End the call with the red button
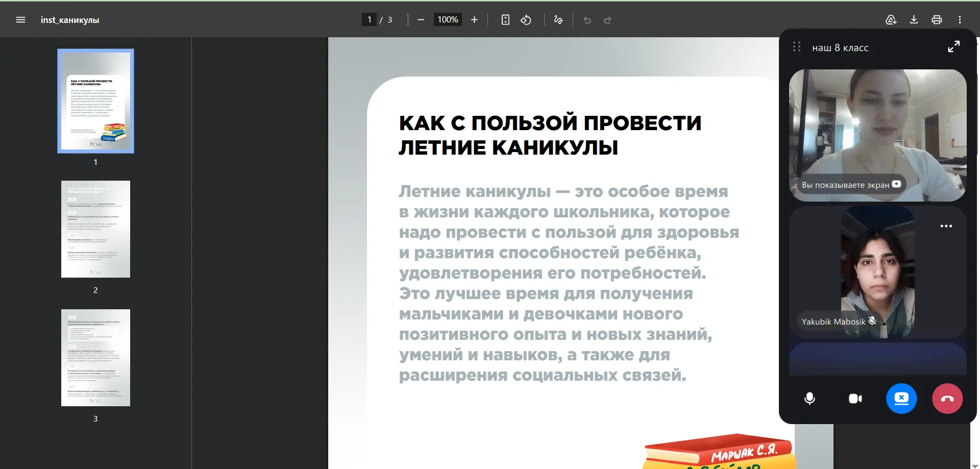Image resolution: width=980 pixels, height=469 pixels. 947,399
